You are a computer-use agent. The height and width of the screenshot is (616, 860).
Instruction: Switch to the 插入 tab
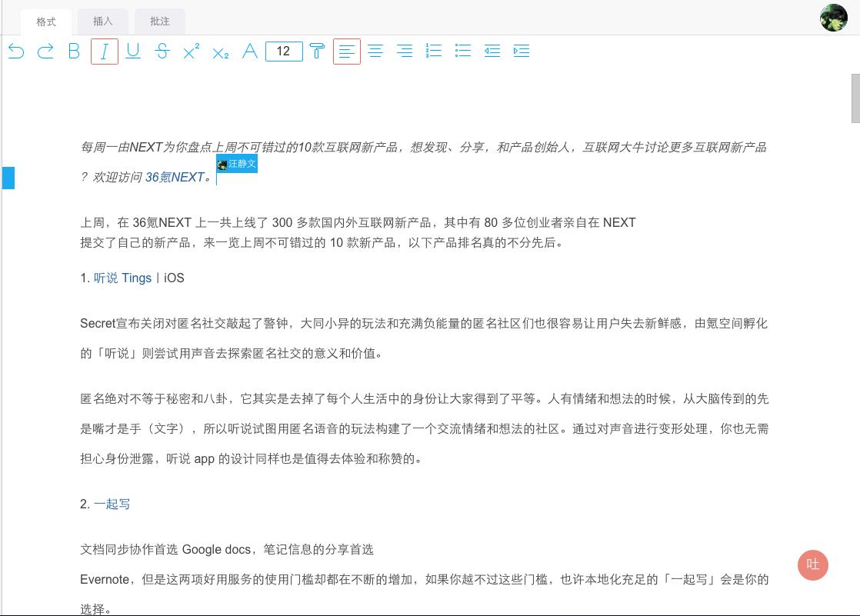[103, 22]
